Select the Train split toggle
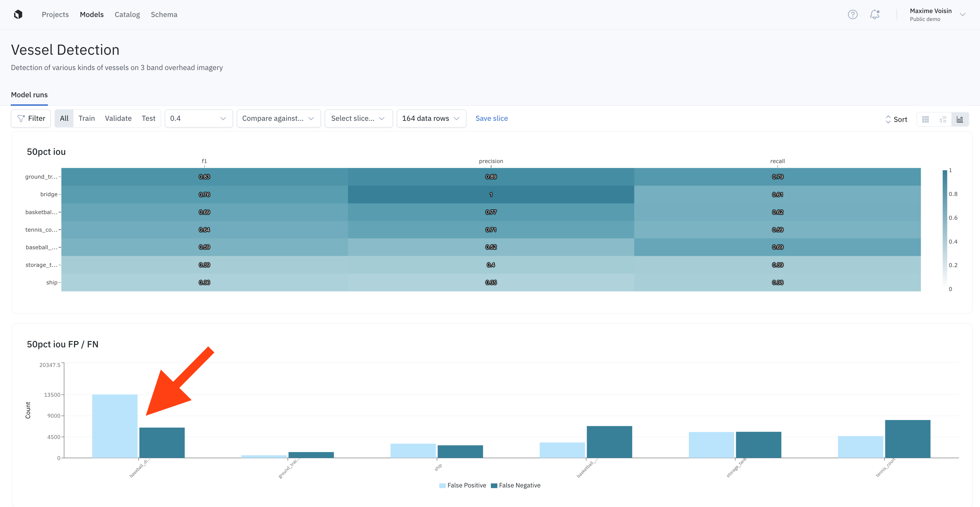This screenshot has height=507, width=980. pos(87,119)
